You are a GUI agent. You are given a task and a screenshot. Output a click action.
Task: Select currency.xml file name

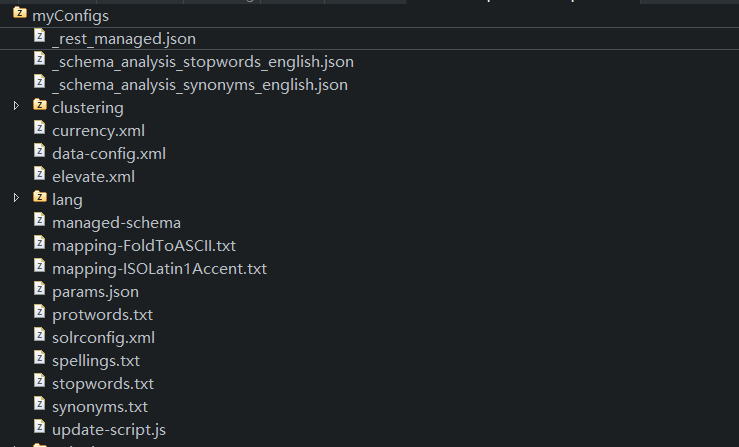[x=99, y=131]
